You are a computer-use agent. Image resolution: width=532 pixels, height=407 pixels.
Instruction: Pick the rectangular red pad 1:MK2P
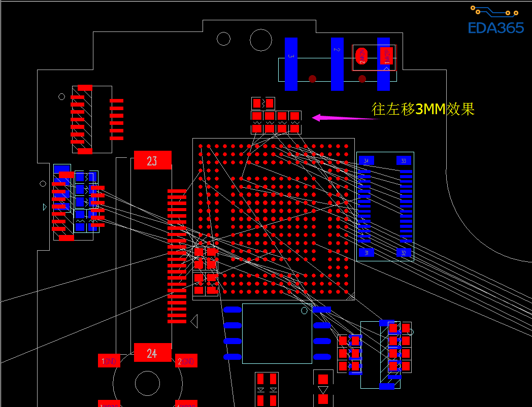point(386,56)
